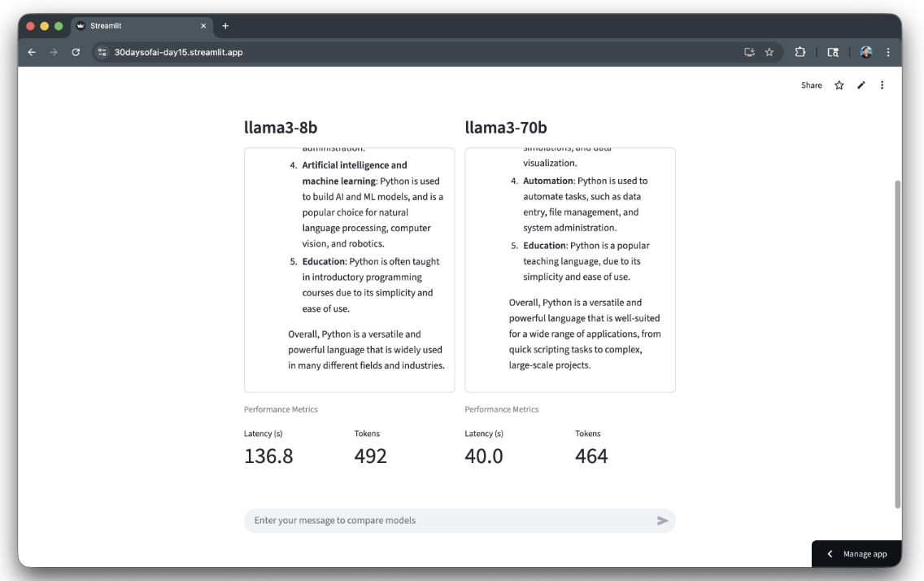Image resolution: width=924 pixels, height=581 pixels.
Task: Click the llama3-8b heading
Action: (281, 127)
